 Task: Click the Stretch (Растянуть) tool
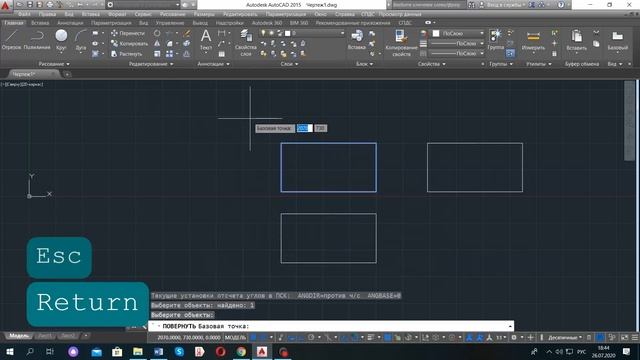pyautogui.click(x=127, y=53)
